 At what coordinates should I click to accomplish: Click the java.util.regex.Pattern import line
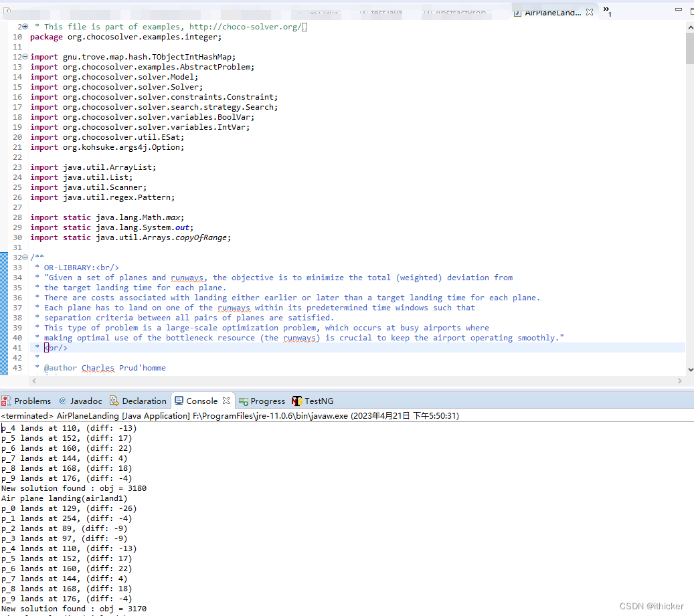point(102,197)
